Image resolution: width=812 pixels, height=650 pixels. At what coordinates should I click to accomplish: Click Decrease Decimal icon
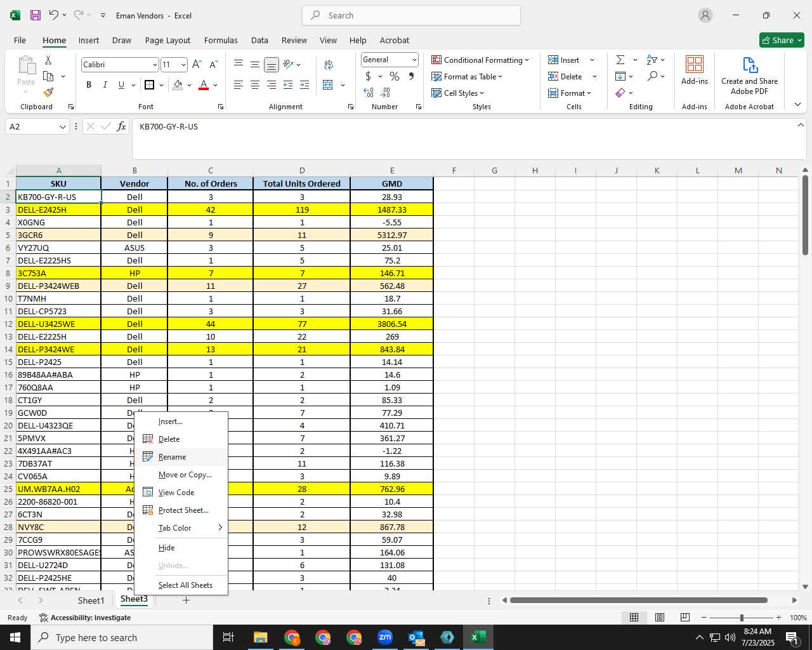[385, 93]
